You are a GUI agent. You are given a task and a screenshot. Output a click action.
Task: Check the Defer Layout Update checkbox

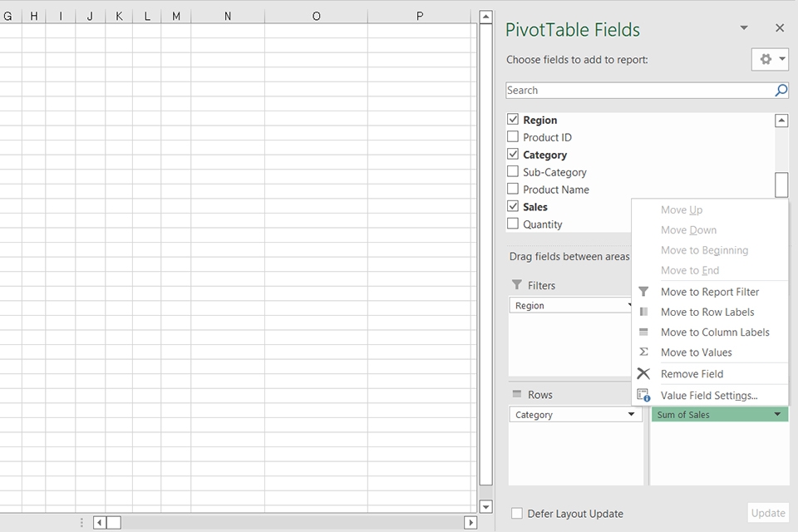(x=515, y=514)
